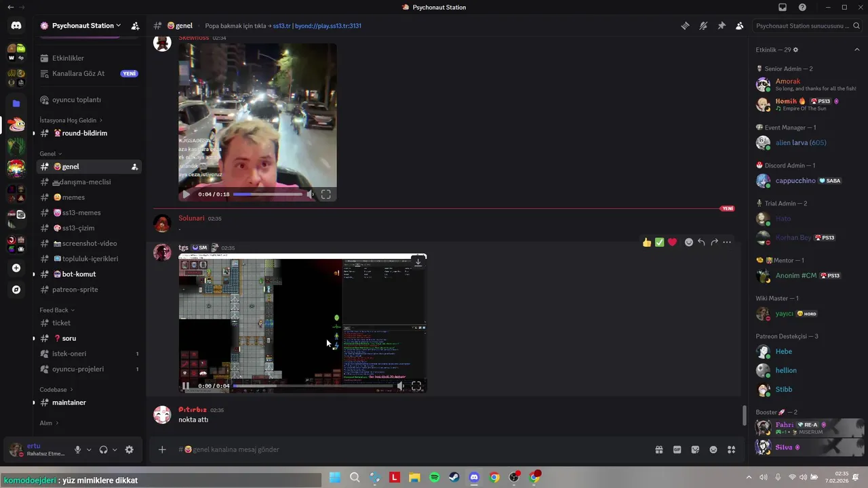Viewport: 868px width, 488px height.
Task: Open ss13-memes channel
Action: (88, 213)
